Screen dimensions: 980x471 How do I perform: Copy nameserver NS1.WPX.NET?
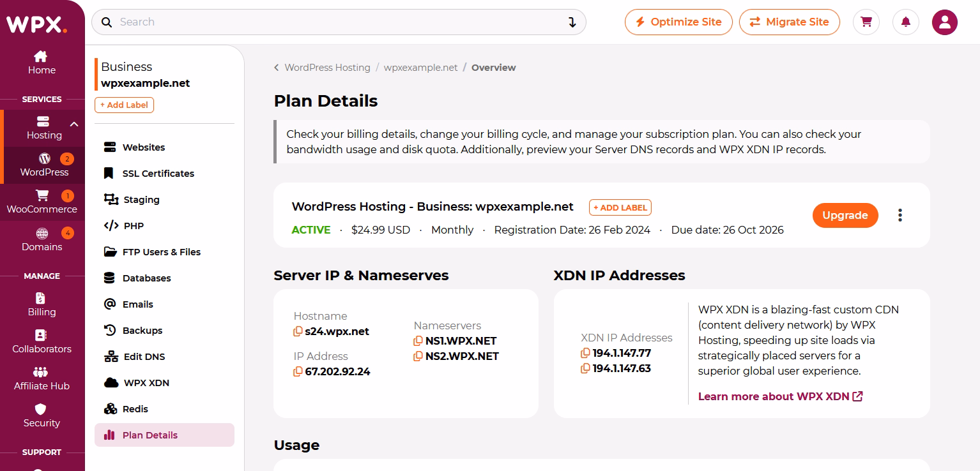(418, 341)
